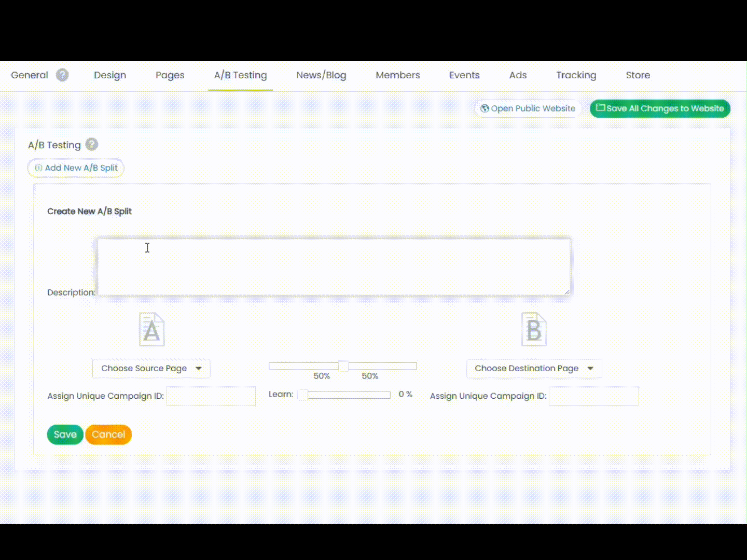Go to the News/Blog tab

click(x=321, y=75)
